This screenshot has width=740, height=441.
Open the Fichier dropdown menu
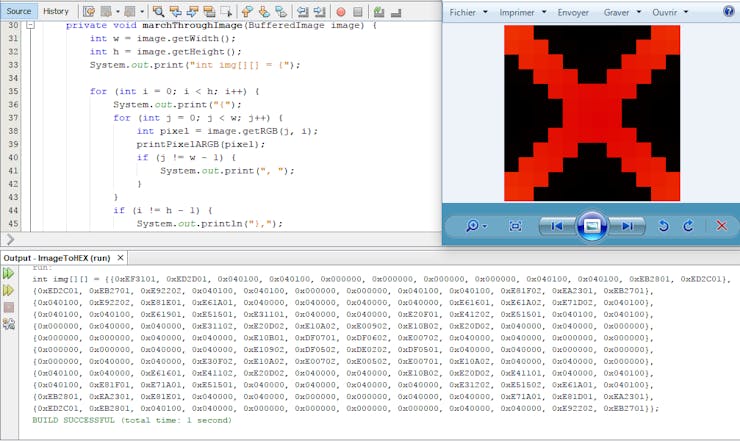pos(468,12)
